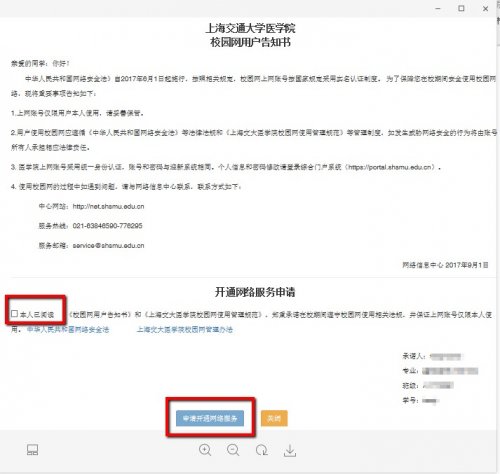Click the orange 关闭 button

tap(274, 418)
